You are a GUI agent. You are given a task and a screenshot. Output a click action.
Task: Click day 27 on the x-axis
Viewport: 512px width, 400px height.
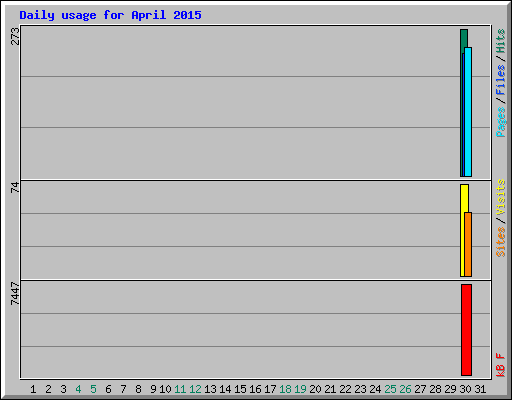pyautogui.click(x=420, y=389)
